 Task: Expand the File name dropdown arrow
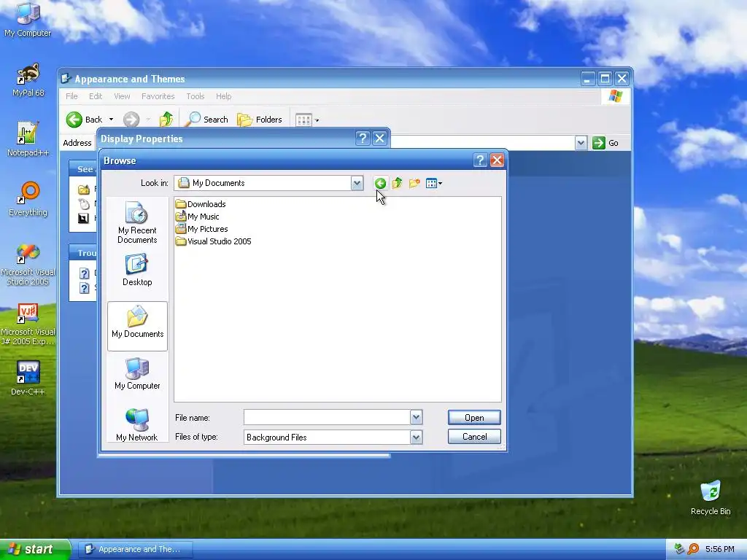(x=416, y=417)
